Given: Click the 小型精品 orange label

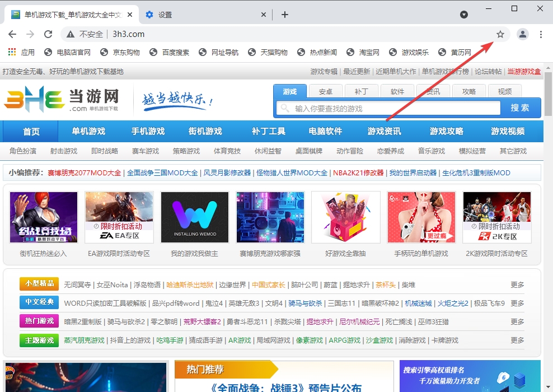Looking at the screenshot, I should pyautogui.click(x=39, y=284).
